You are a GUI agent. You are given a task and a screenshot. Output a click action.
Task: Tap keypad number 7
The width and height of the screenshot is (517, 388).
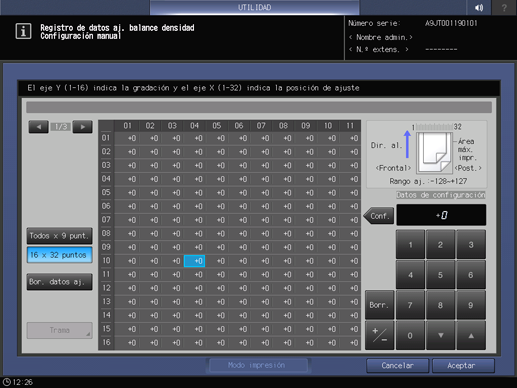coord(410,305)
